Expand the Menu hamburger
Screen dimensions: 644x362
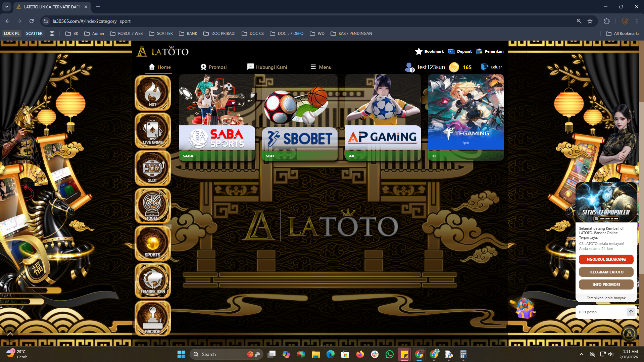click(321, 67)
